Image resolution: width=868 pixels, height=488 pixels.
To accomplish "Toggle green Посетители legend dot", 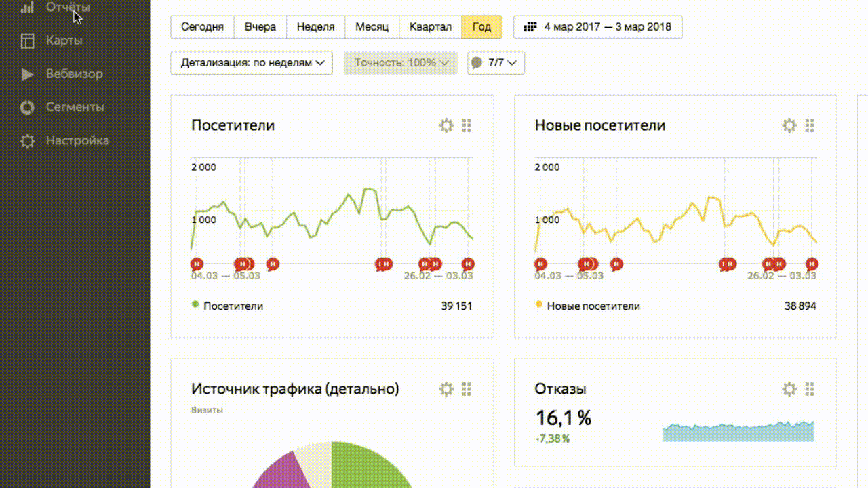I will 196,305.
